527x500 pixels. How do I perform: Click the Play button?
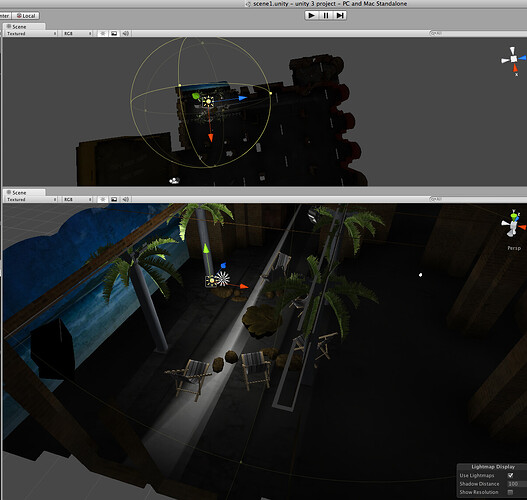coord(312,15)
